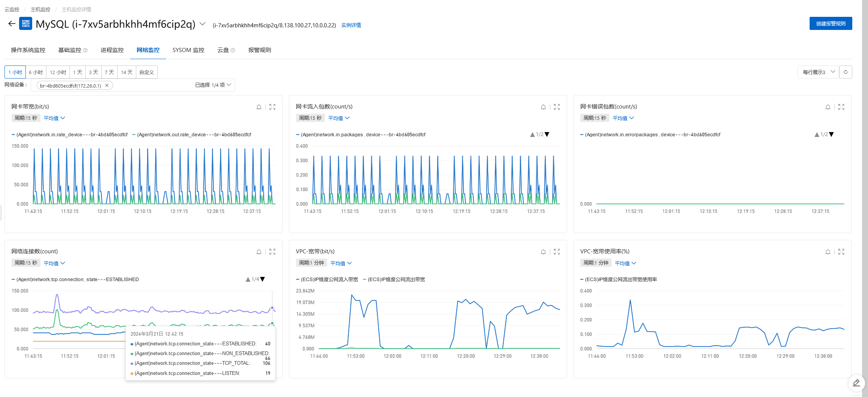The width and height of the screenshot is (868, 397).
Task: Expand VPC-宽带使用率 chart to fullscreen
Action: (x=841, y=252)
